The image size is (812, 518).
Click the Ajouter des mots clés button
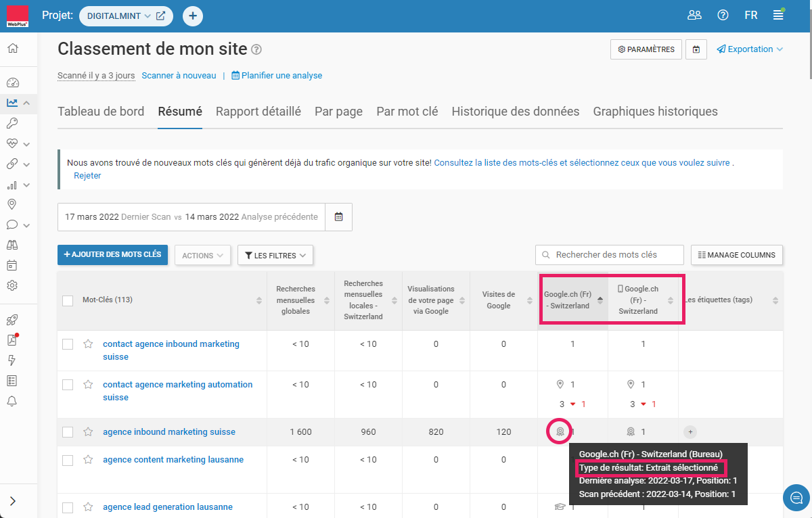(112, 255)
